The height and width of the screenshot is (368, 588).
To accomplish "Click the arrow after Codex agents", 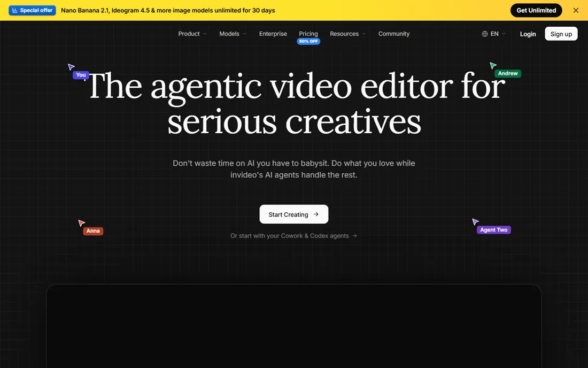I will [355, 235].
